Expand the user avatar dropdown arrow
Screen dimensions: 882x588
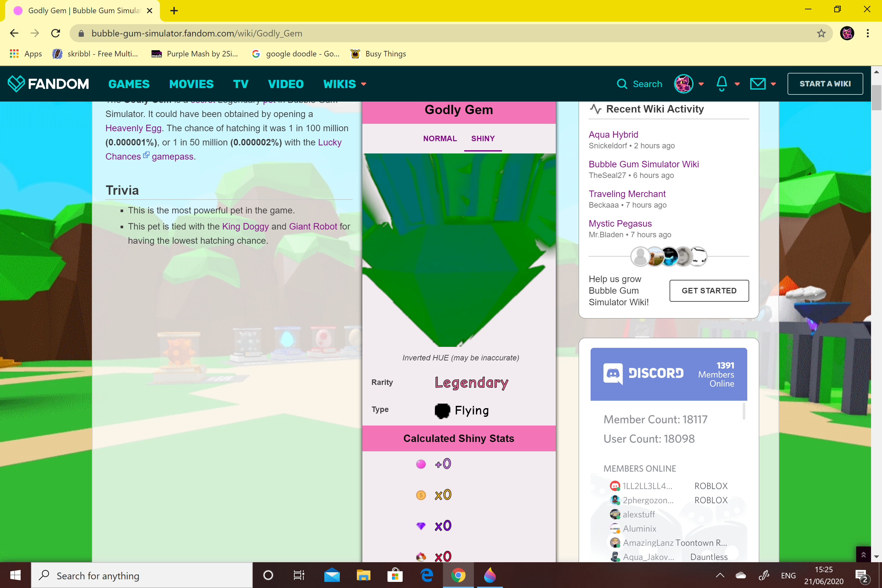pos(701,84)
